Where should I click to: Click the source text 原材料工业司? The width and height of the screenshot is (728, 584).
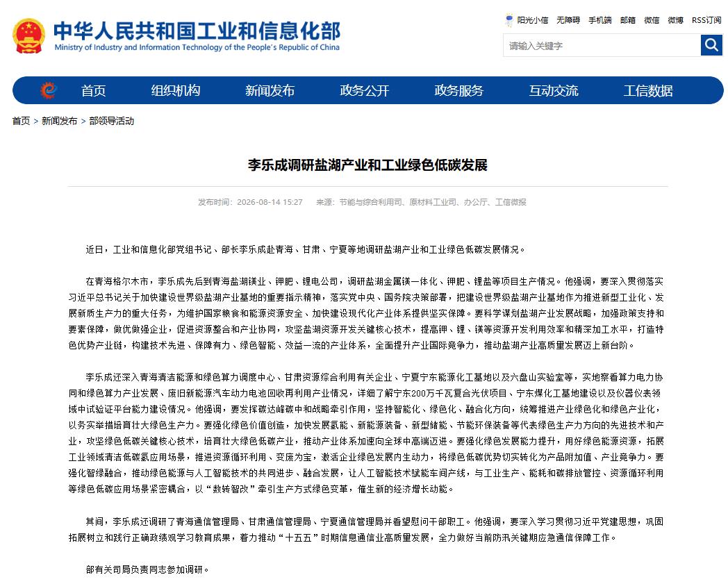(x=433, y=202)
